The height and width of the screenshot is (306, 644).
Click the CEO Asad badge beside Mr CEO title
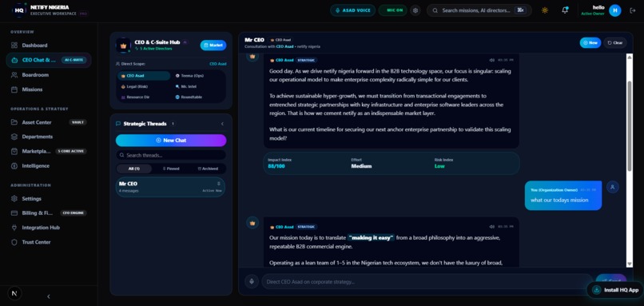280,40
